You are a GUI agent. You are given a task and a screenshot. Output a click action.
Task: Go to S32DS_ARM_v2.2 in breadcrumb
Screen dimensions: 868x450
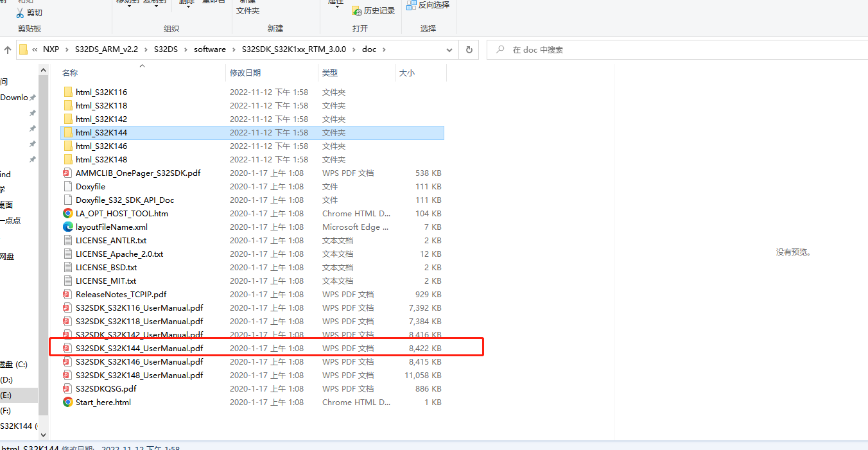[x=107, y=49]
